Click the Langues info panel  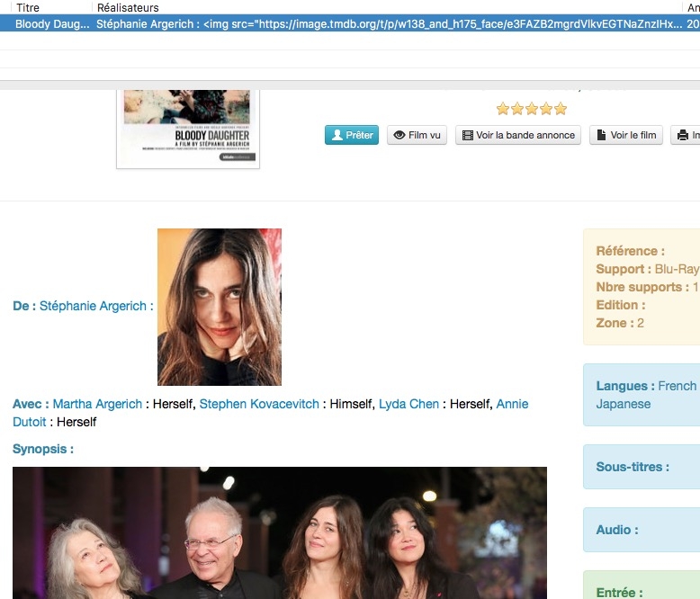(x=641, y=395)
